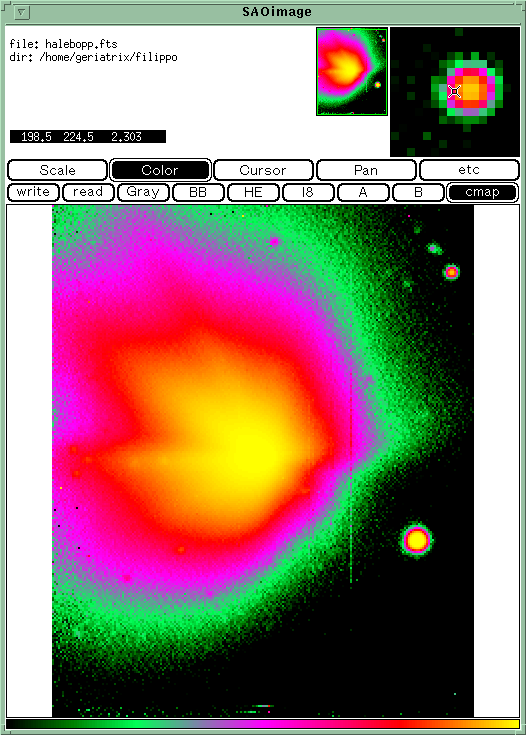Toggle the cmap button

(482, 192)
